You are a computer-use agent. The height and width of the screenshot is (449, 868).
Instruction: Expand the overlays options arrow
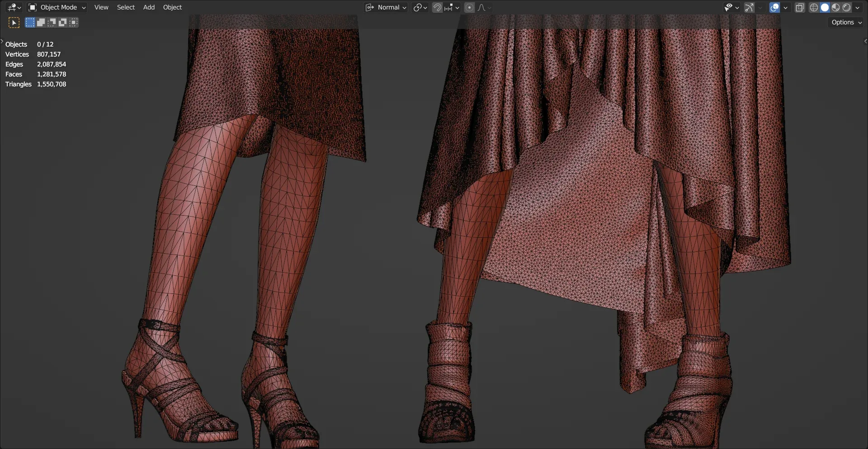click(785, 7)
